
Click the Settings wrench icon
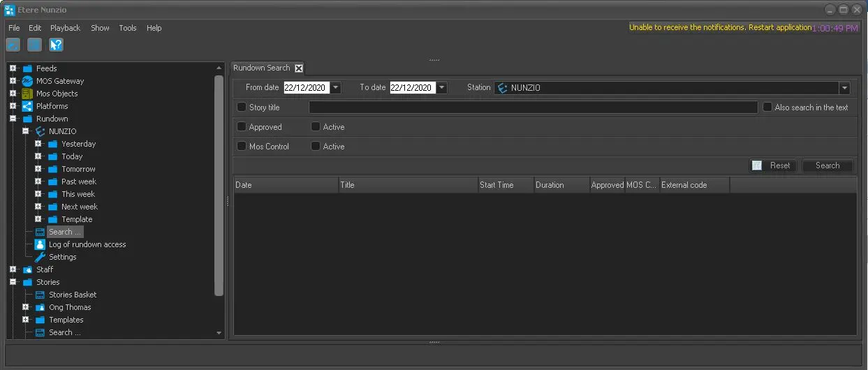pyautogui.click(x=40, y=257)
